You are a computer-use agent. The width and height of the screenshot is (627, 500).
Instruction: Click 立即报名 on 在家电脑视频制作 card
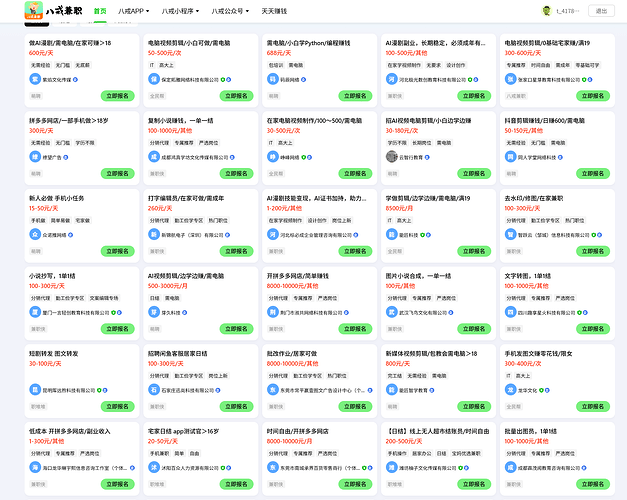(355, 173)
